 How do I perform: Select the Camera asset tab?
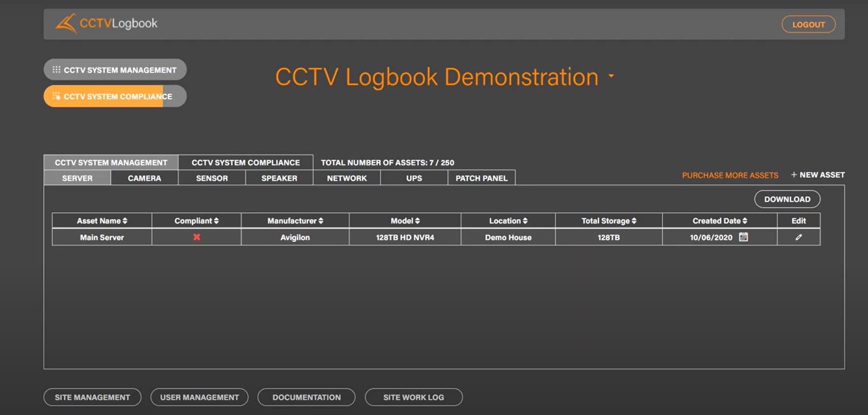pyautogui.click(x=145, y=178)
